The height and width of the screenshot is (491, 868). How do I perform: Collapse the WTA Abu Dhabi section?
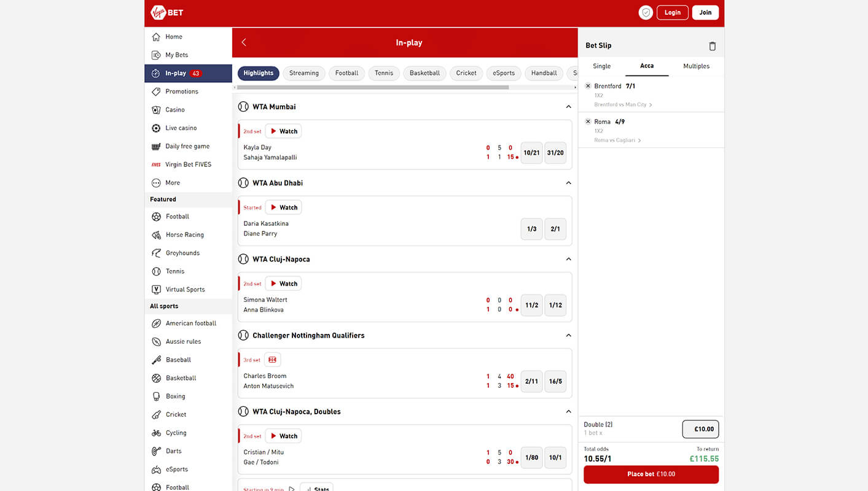(568, 183)
